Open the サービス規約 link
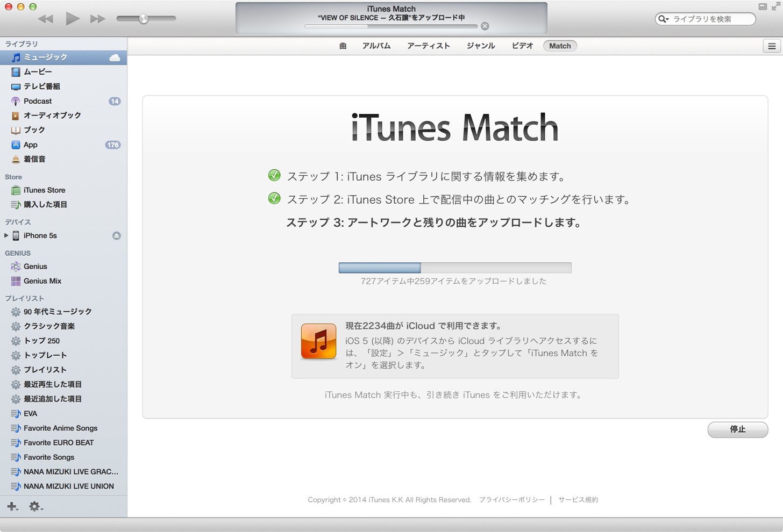The height and width of the screenshot is (532, 783). [578, 500]
